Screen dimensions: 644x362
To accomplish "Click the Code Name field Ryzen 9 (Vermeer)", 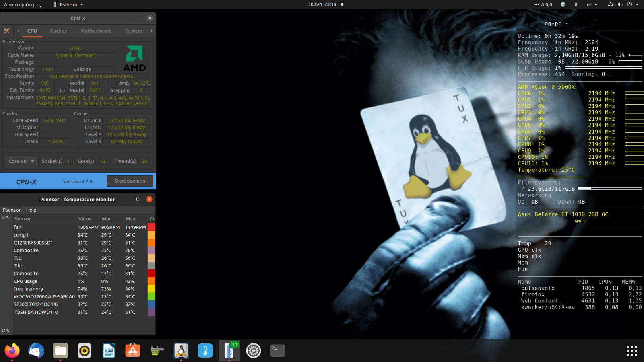I will [76, 55].
